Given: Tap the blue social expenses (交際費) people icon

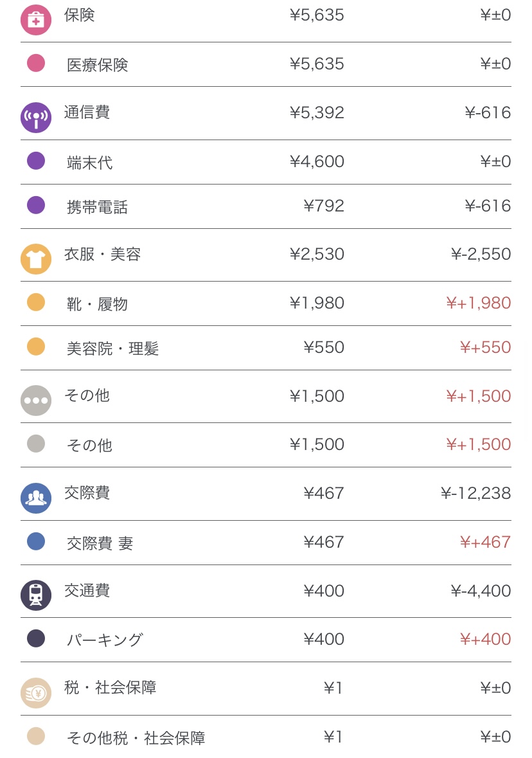Looking at the screenshot, I should pos(36,498).
